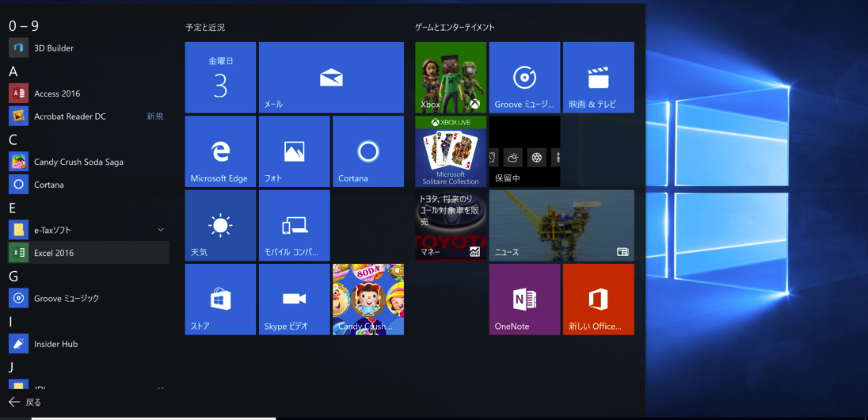This screenshot has height=420, width=868.
Task: Open the 新しい Office tile
Action: (x=599, y=300)
